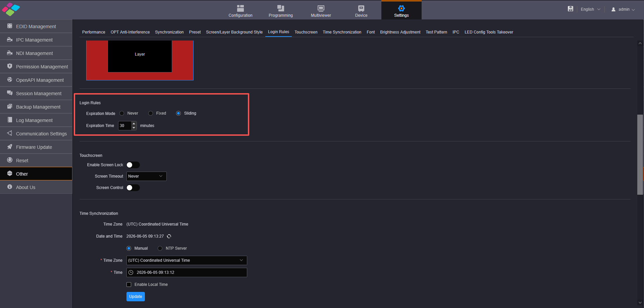Switch to LED Config Tools Takeover tab
The width and height of the screenshot is (644, 308).
tap(489, 32)
